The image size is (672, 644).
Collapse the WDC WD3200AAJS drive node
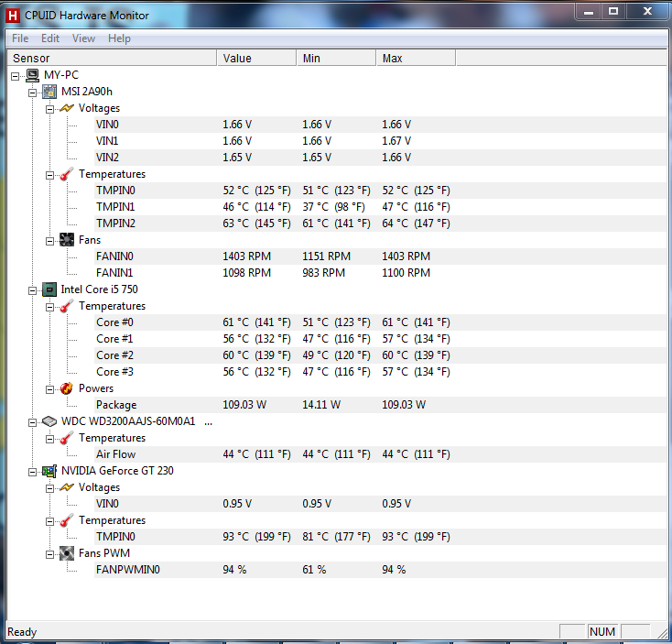[32, 422]
